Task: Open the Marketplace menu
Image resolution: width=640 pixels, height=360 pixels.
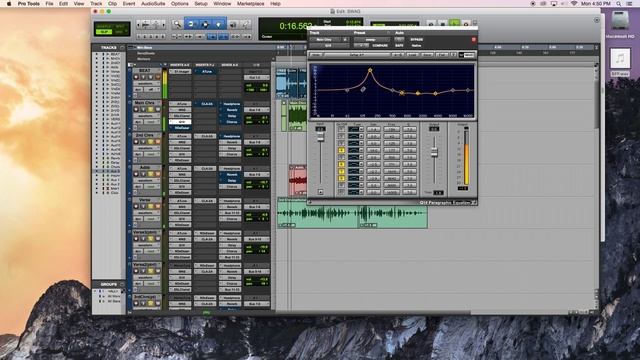Action: 251,4
